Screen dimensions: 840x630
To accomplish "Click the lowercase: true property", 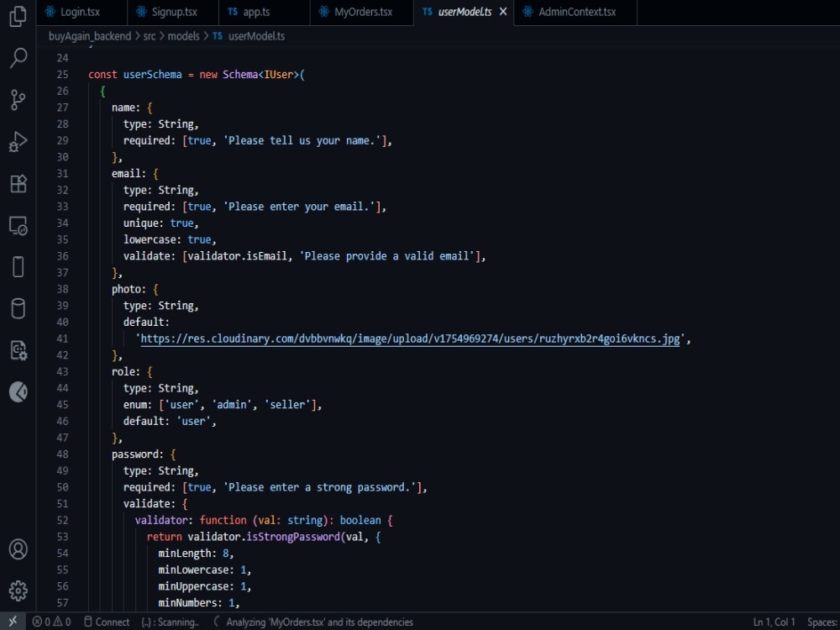I will 167,239.
